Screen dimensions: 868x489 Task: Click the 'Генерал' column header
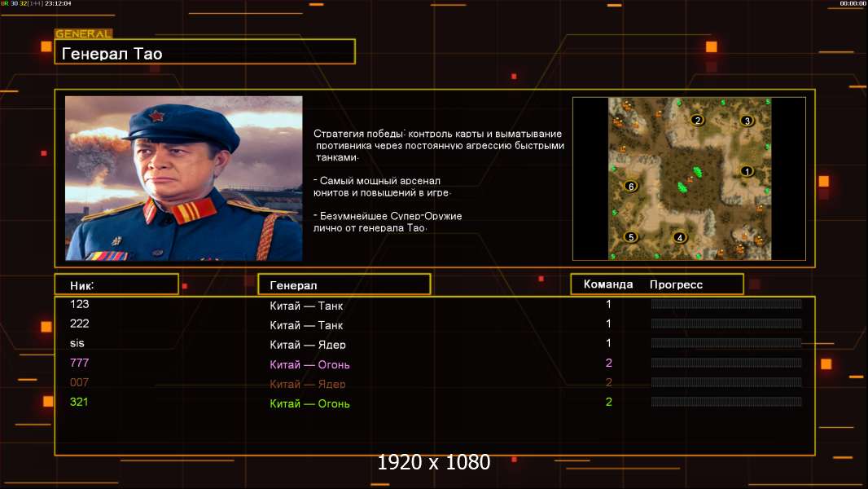[344, 284]
